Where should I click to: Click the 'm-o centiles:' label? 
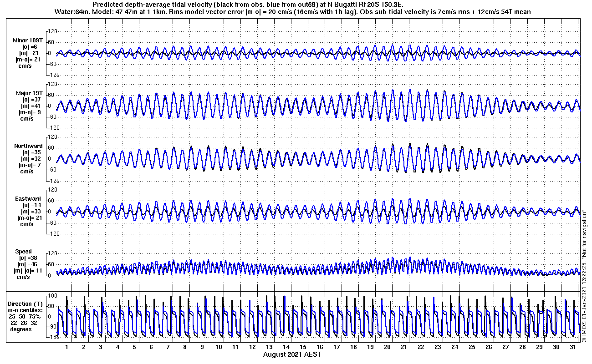[26, 310]
